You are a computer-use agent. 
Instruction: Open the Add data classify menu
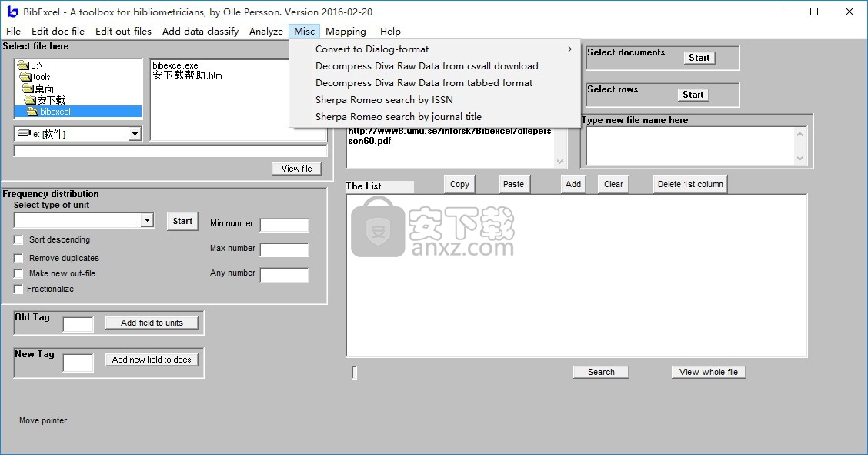(x=200, y=31)
